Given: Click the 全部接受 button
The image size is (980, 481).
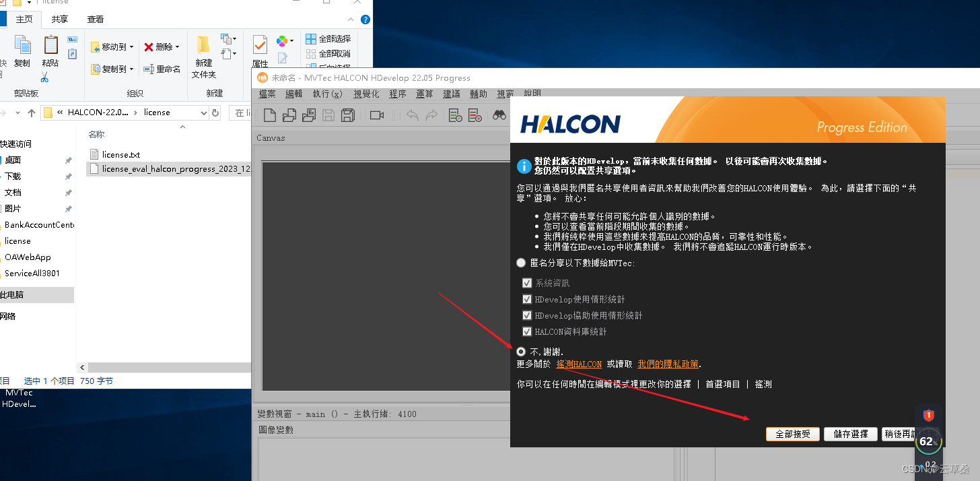Looking at the screenshot, I should (x=792, y=434).
